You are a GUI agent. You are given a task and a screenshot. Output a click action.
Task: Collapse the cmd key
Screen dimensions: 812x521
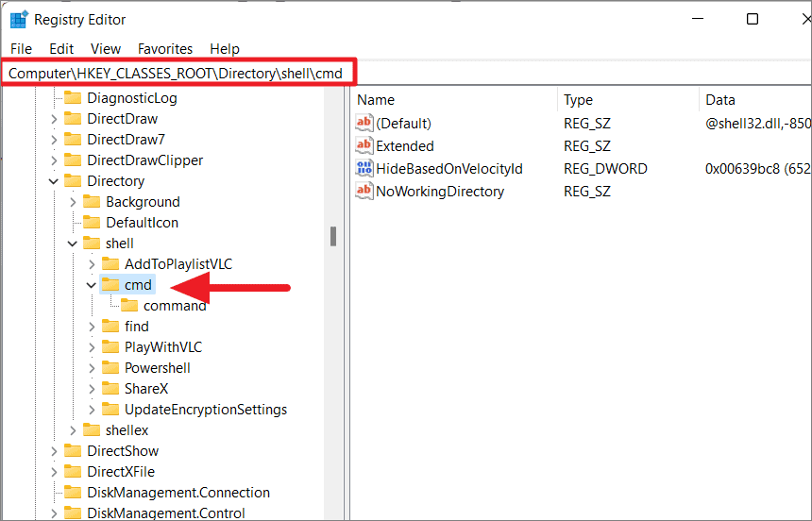[92, 285]
